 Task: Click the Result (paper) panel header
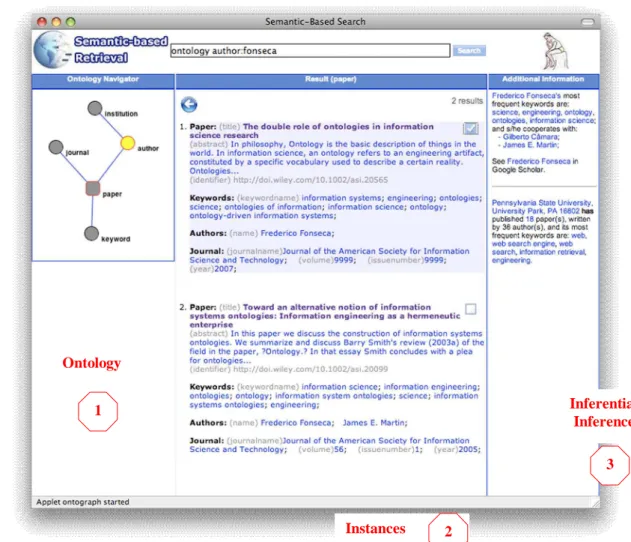(x=331, y=81)
